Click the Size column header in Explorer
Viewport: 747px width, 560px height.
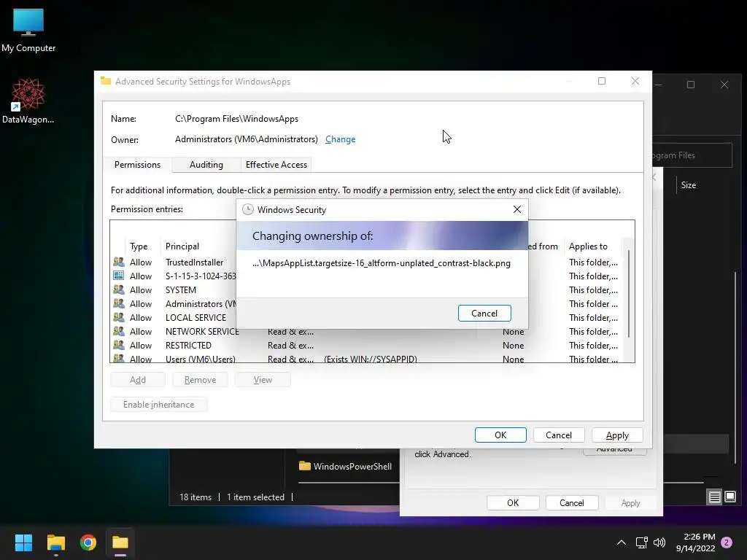pos(688,184)
